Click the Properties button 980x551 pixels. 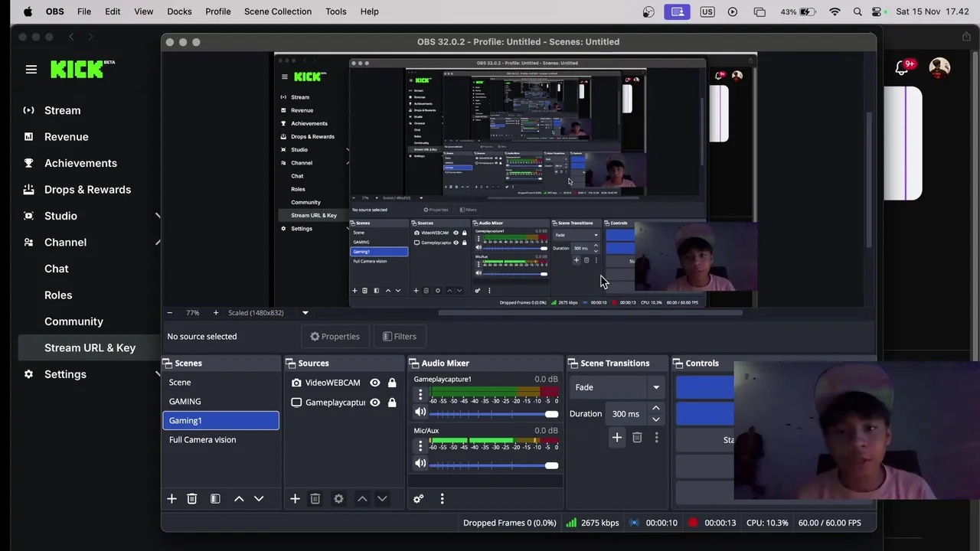[x=335, y=337]
